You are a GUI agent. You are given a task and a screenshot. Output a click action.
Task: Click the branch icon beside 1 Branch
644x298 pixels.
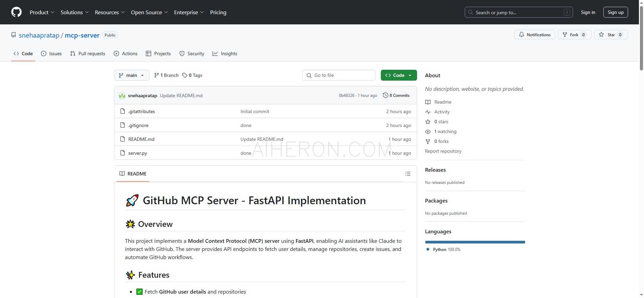(156, 75)
